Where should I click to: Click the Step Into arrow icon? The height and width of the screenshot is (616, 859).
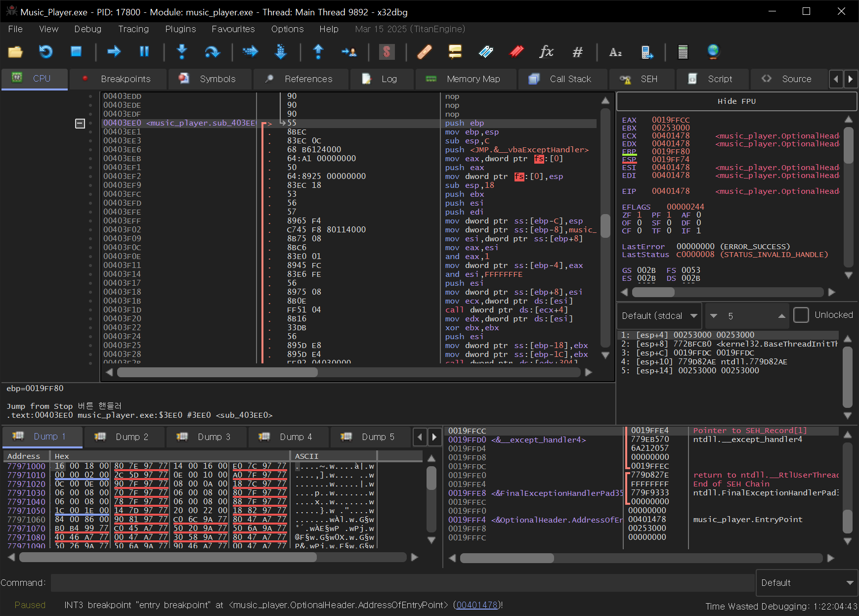(x=182, y=51)
